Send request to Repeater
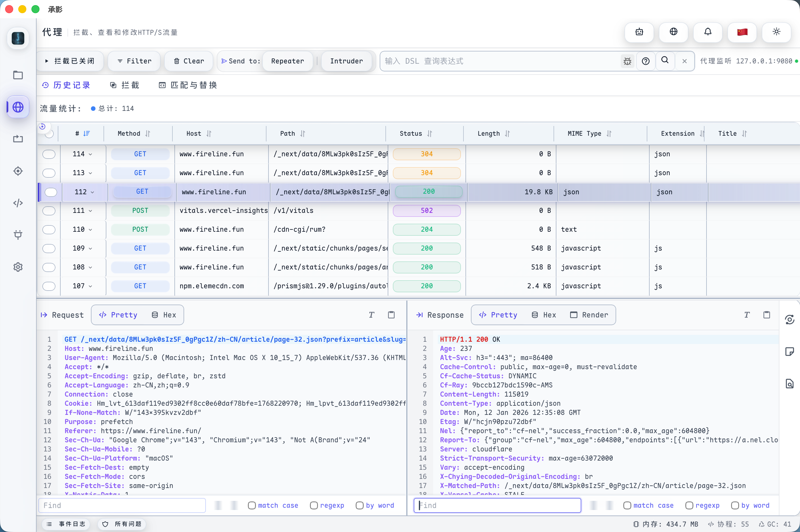The height and width of the screenshot is (532, 800). [x=287, y=61]
